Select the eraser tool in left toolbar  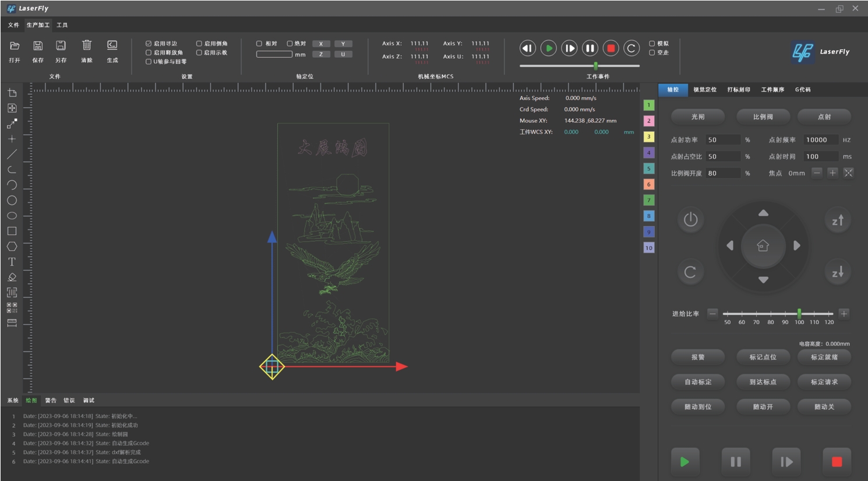tap(12, 277)
